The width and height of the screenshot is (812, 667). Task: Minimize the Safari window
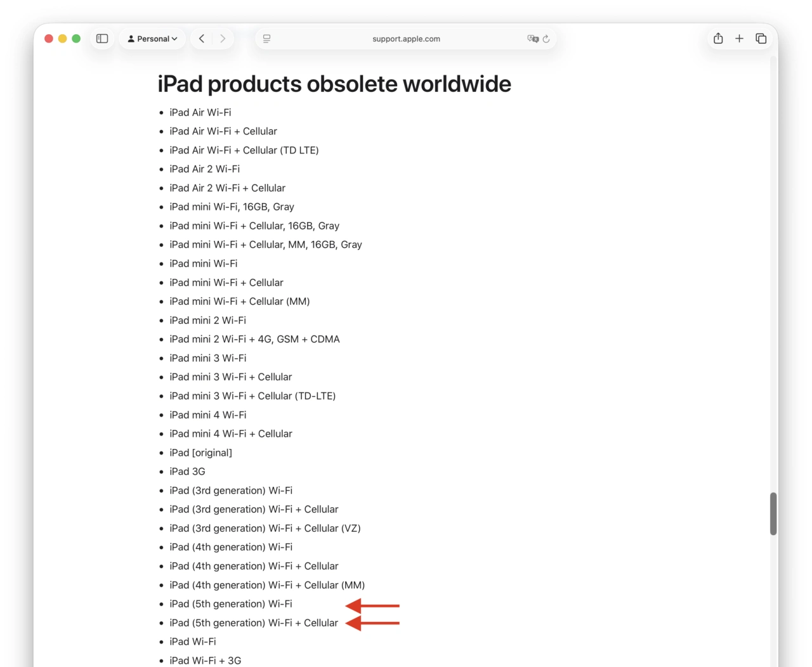pos(62,39)
